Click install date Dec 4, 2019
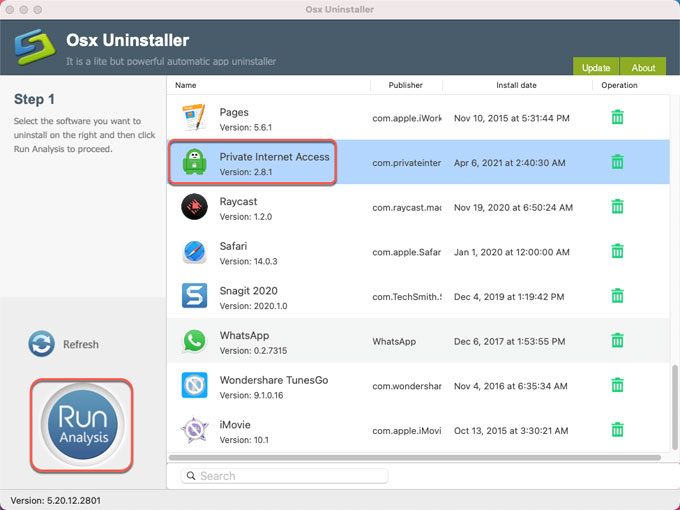This screenshot has width=680, height=510. 509,297
